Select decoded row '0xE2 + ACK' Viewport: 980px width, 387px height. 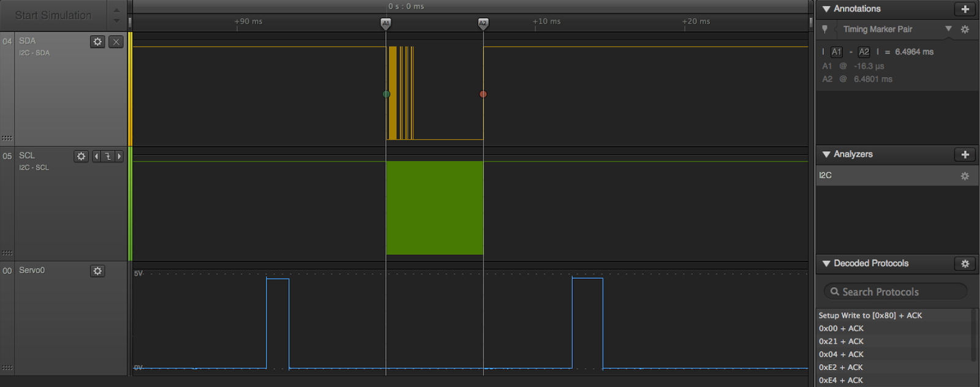(x=841, y=367)
